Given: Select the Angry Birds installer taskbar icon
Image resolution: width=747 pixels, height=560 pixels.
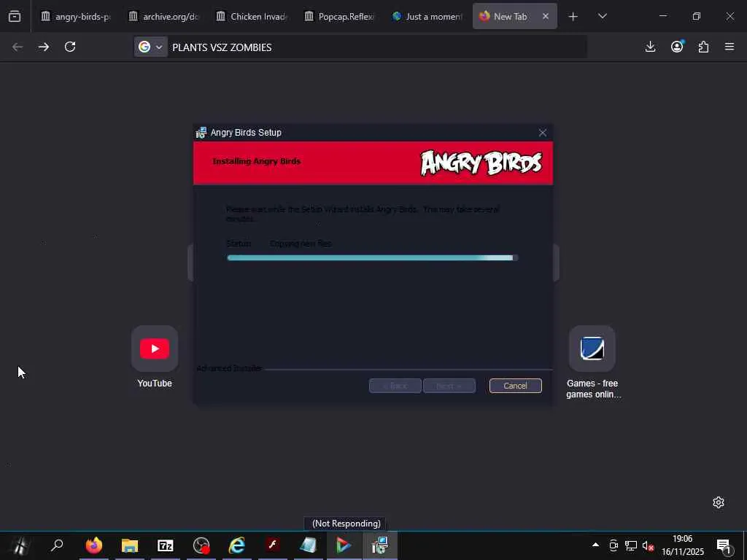Looking at the screenshot, I should pyautogui.click(x=379, y=545).
